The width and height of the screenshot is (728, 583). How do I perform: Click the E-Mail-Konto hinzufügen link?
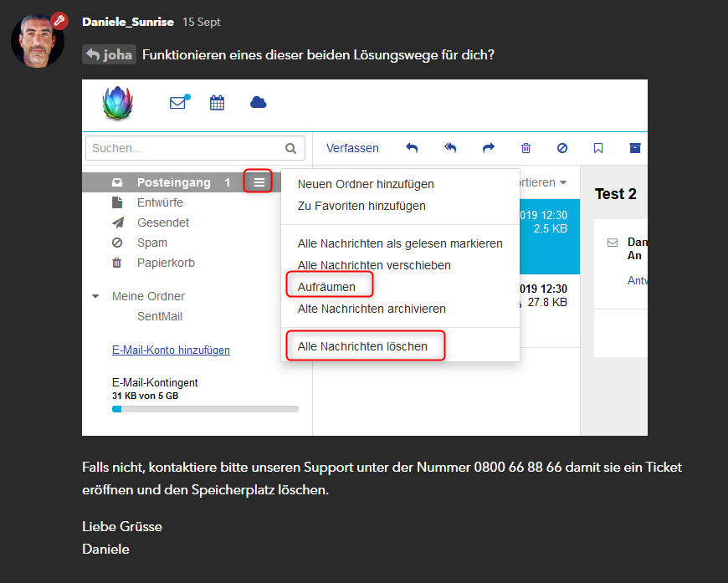171,350
